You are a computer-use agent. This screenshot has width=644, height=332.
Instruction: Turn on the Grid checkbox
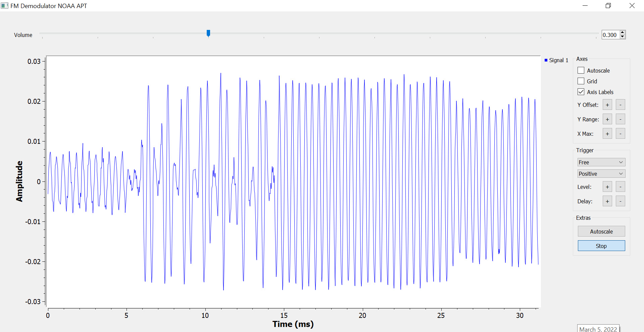click(x=581, y=81)
